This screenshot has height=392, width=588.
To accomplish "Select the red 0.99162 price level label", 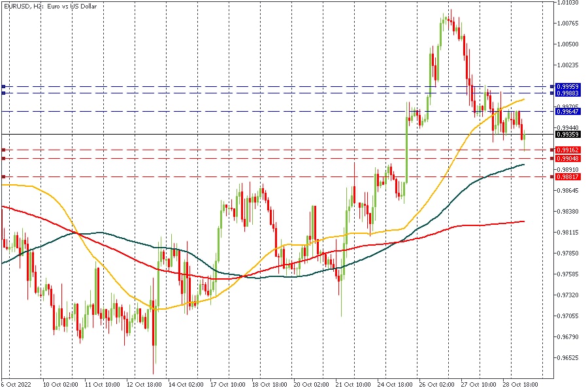I will point(568,150).
